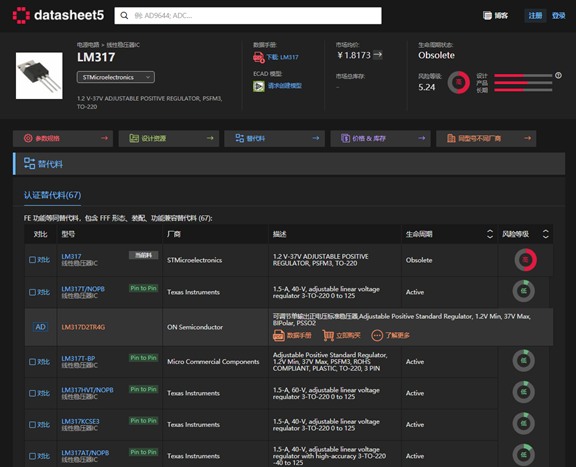Click Pin to Pin badge for LM317T/NOPB
The width and height of the screenshot is (576, 467).
tap(144, 288)
